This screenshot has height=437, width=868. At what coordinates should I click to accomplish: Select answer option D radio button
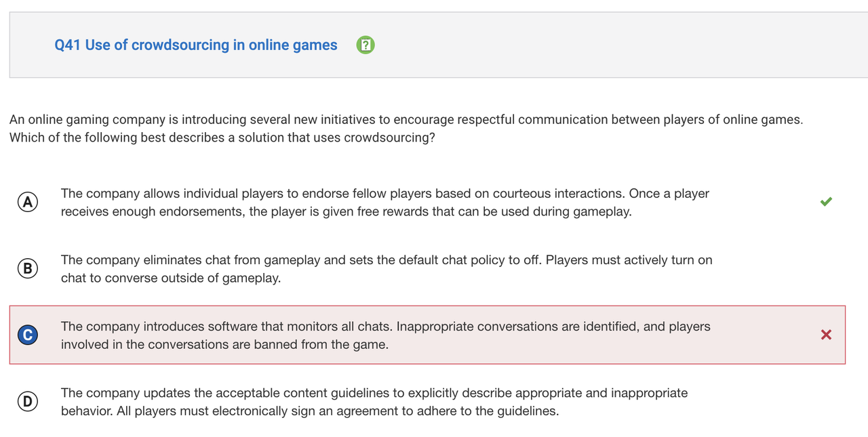point(28,401)
